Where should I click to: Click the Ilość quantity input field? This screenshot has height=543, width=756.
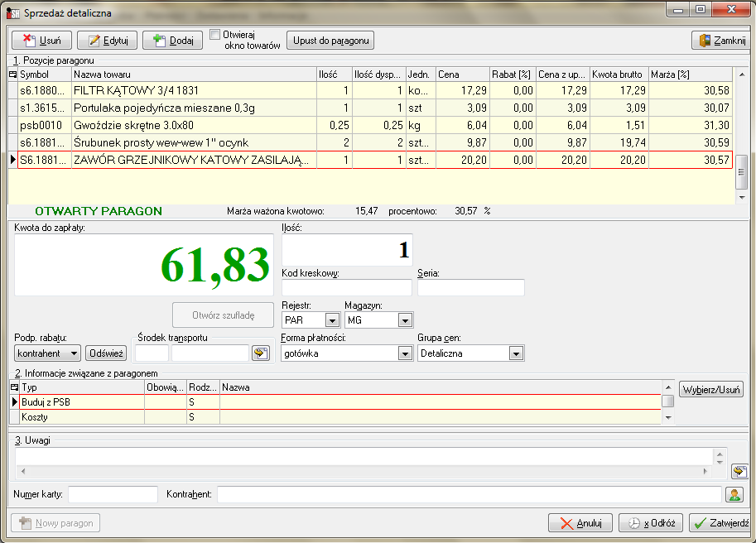tap(347, 250)
